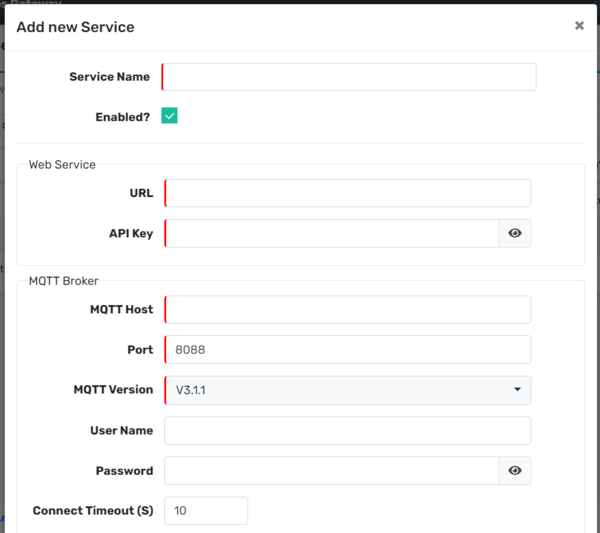Focus the Web Service URL field

click(x=347, y=193)
